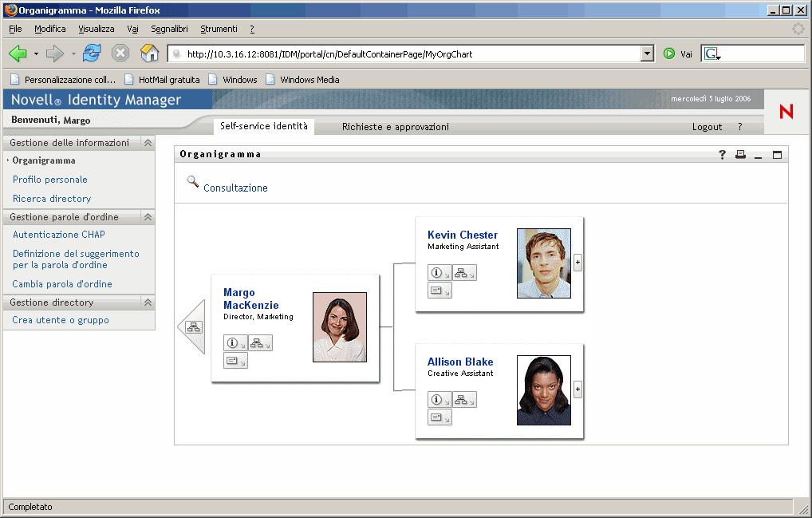Expand Allison Blake's plus button

click(577, 389)
